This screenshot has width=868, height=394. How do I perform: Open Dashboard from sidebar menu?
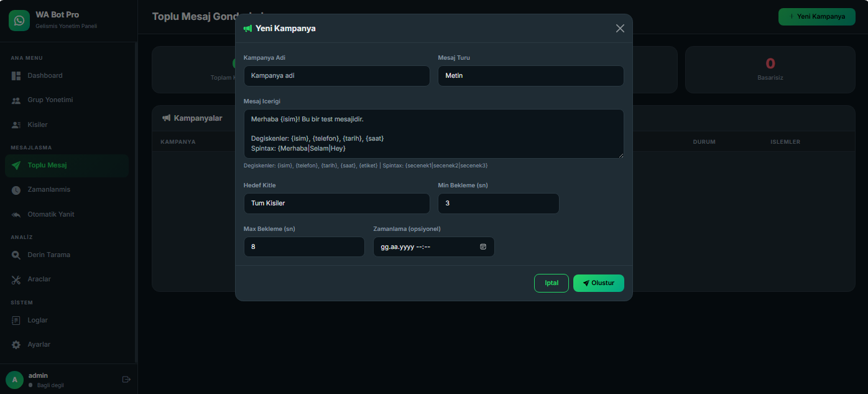(45, 76)
